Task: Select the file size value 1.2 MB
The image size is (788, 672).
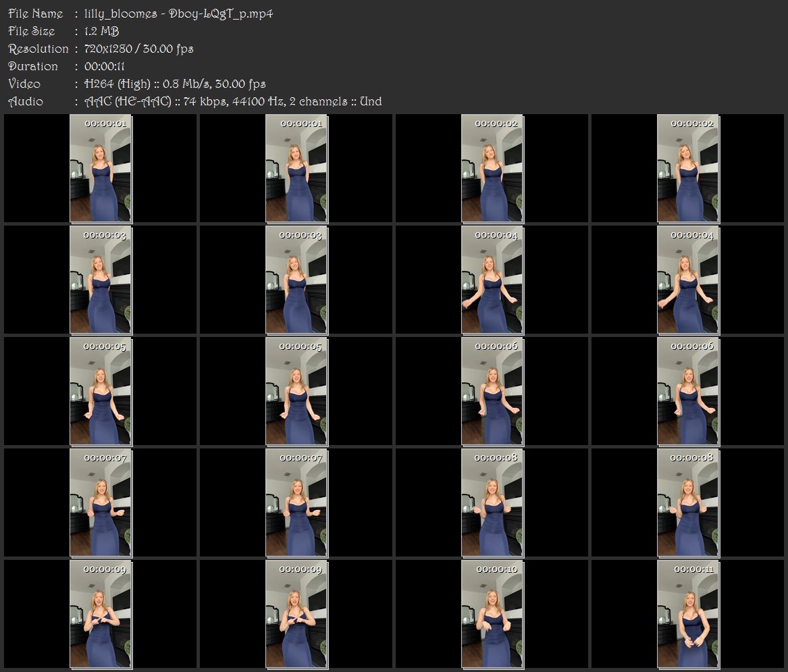Action: 101,31
